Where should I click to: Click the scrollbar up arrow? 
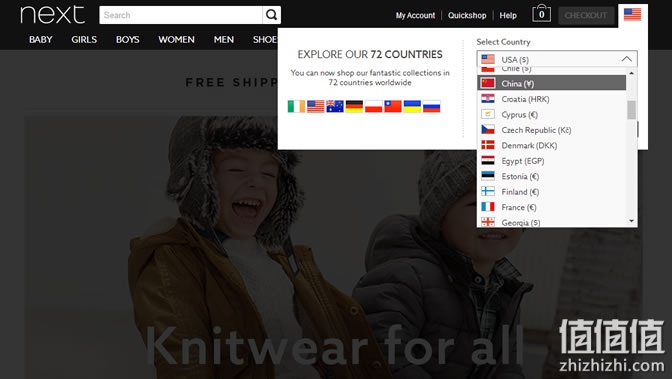click(631, 73)
